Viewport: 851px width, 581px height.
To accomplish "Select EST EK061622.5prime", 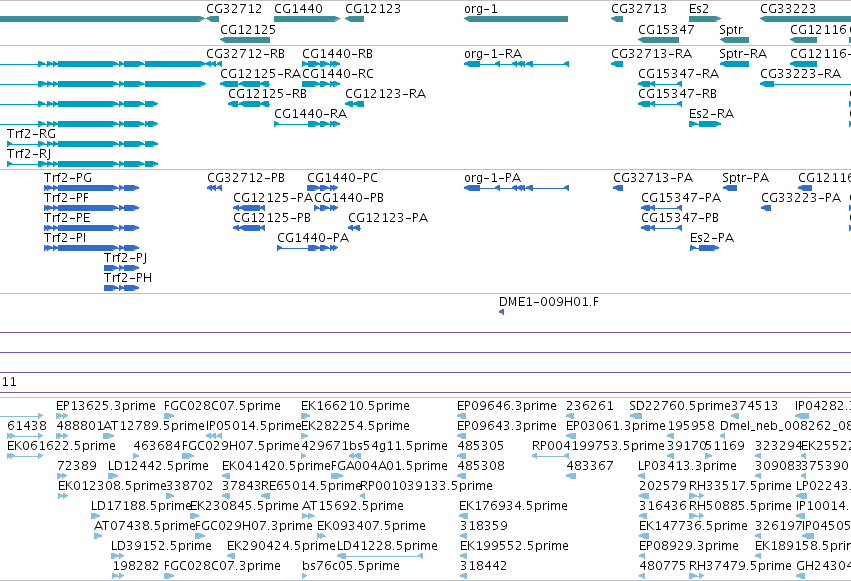I will click(61, 446).
